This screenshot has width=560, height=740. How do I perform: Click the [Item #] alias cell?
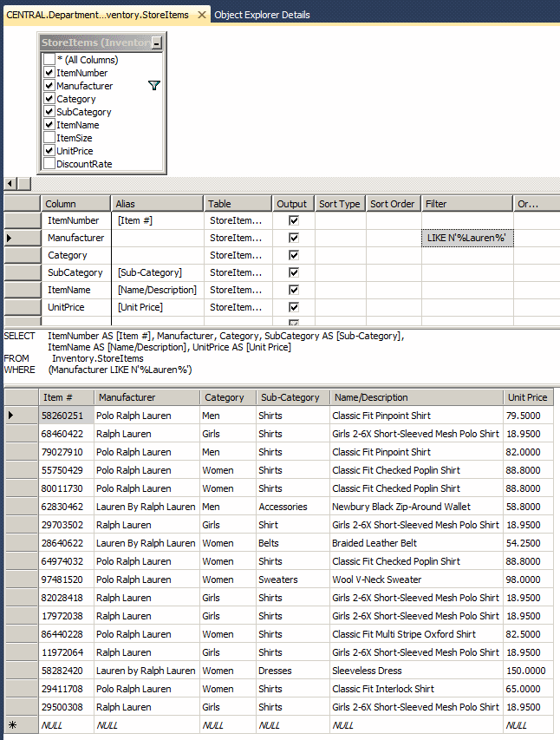pos(158,220)
